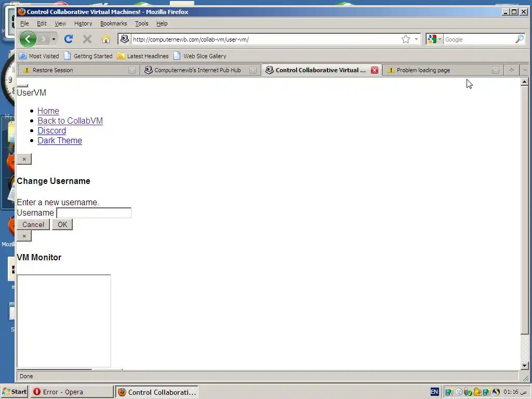Viewport: 532px width, 399px height.
Task: Follow the Back to CollabVM link
Action: click(70, 121)
